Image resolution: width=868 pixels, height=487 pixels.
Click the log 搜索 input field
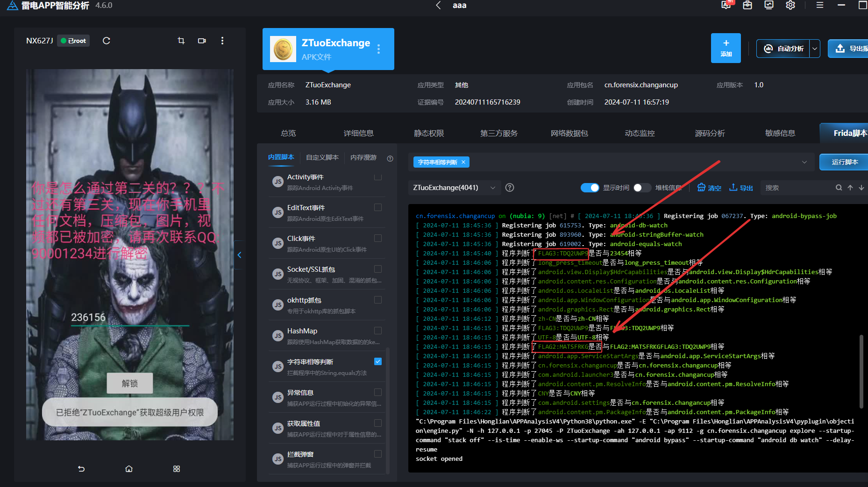[798, 188]
